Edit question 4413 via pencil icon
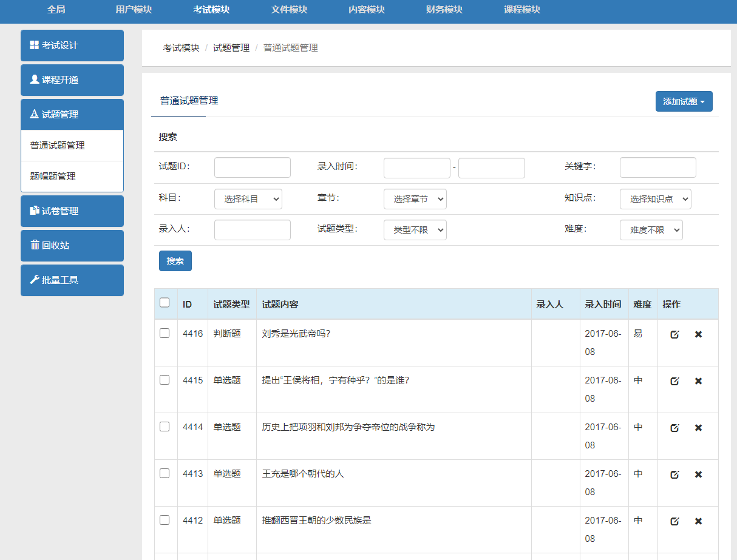The height and width of the screenshot is (560, 737). click(x=674, y=474)
